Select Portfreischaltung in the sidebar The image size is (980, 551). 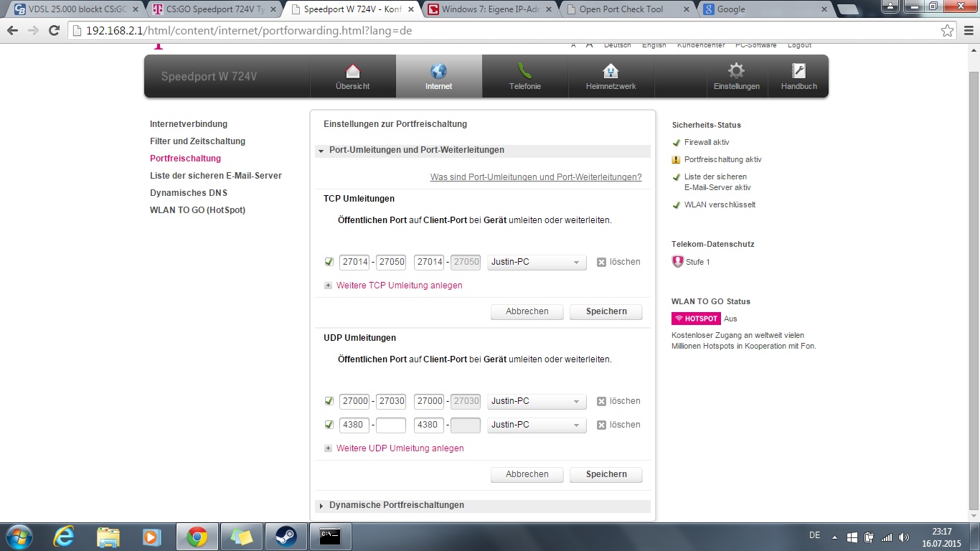tap(185, 159)
